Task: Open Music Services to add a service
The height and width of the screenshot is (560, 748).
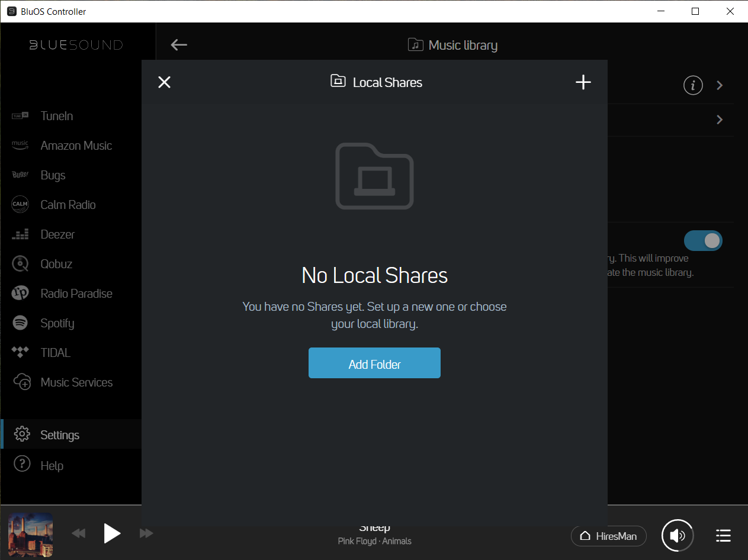Action: point(76,382)
